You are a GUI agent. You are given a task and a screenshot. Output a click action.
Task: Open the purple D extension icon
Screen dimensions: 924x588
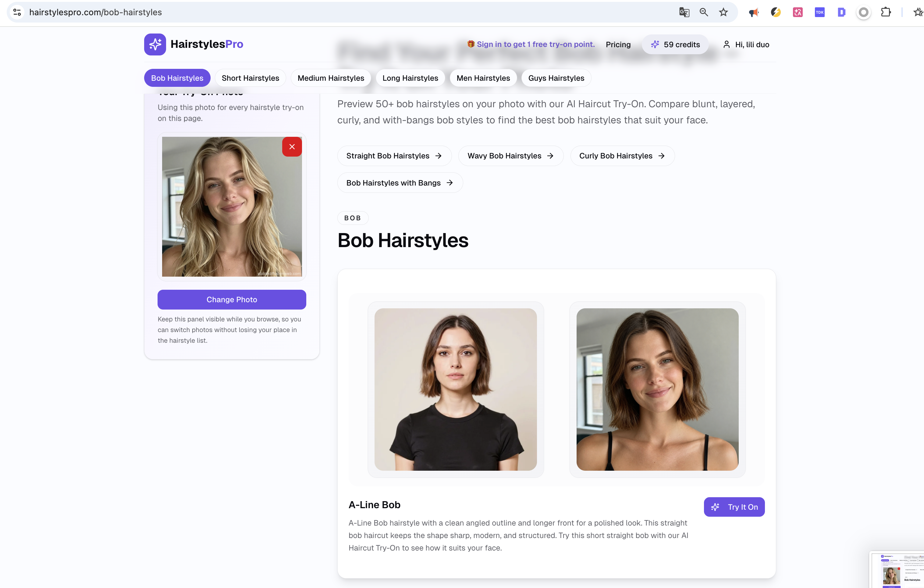point(841,12)
